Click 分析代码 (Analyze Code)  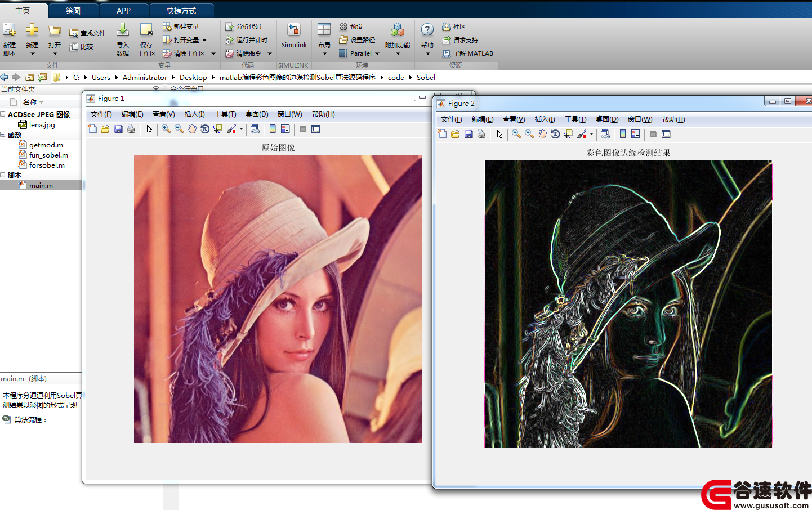pyautogui.click(x=243, y=26)
